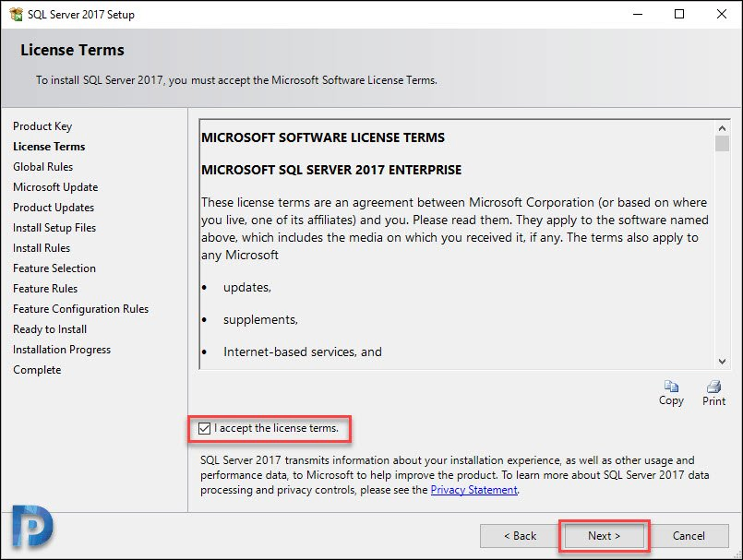The image size is (743, 560).
Task: Click the Next button
Action: point(604,536)
